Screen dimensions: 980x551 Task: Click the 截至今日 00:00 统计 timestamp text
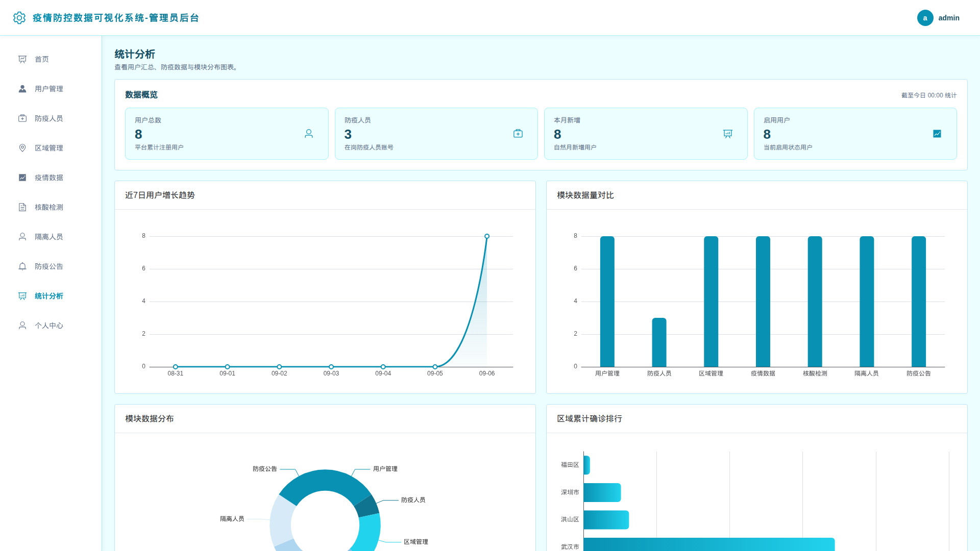tap(929, 95)
